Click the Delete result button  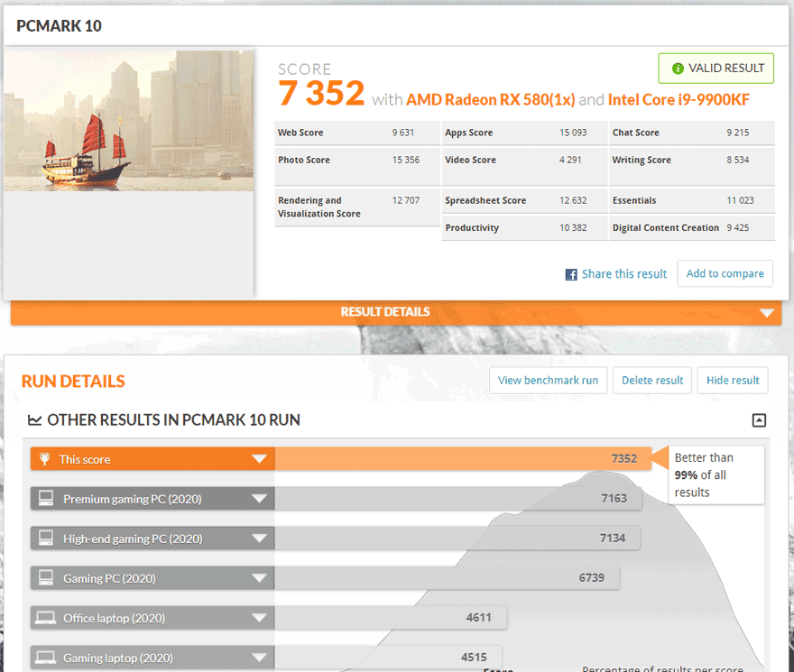[x=652, y=381]
